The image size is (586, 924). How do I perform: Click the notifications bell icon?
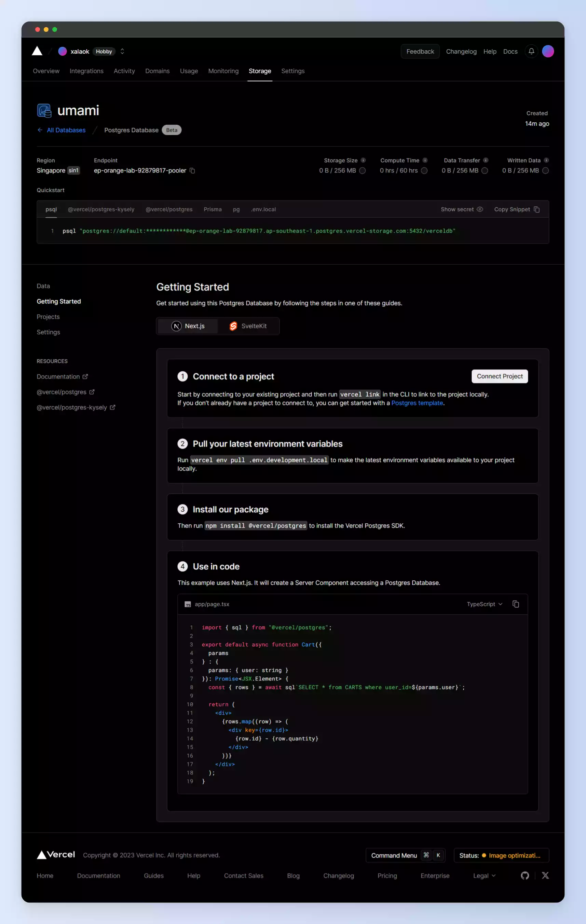pos(531,52)
